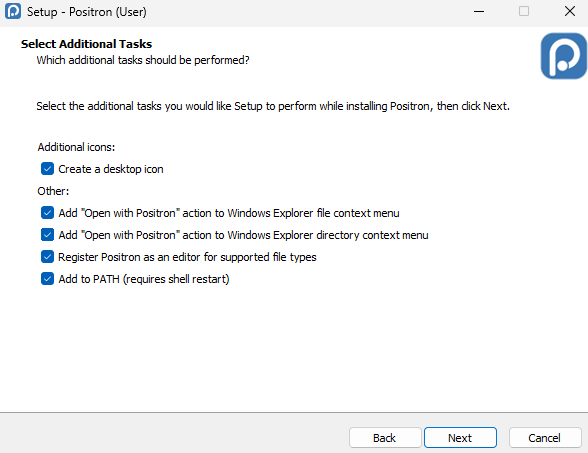Click the grayed-out maximize window button
Screen dimensions: 588x453
tap(524, 11)
